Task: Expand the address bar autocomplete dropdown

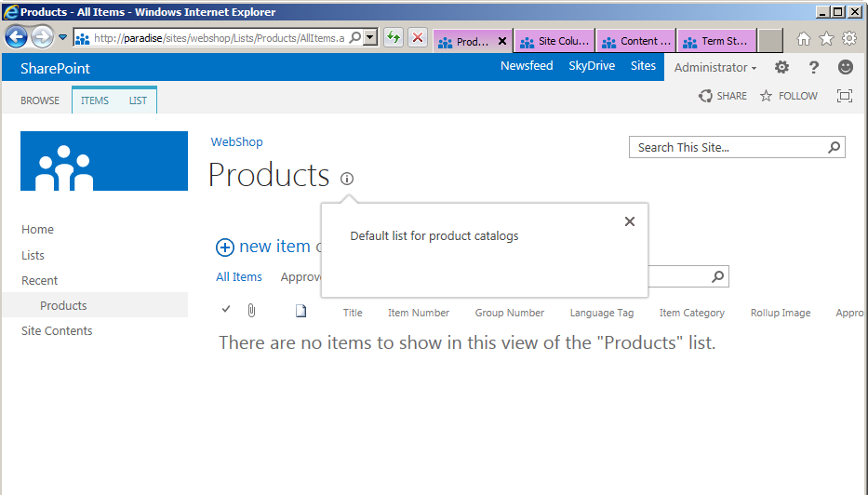Action: tap(370, 37)
